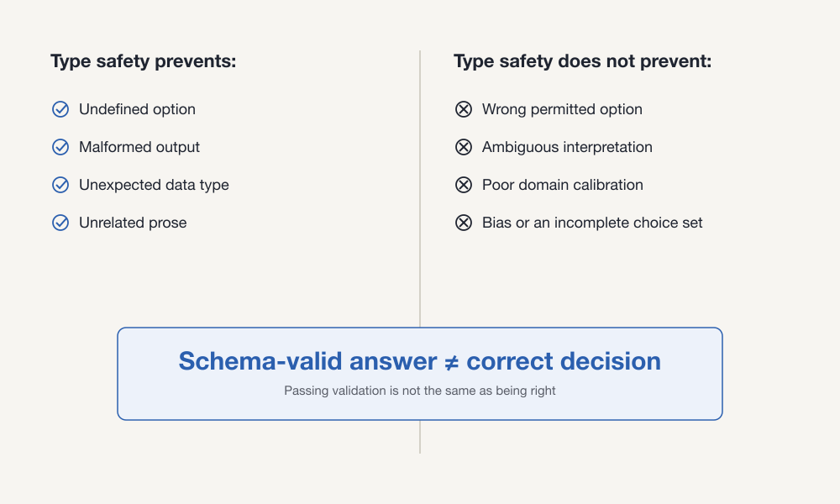Click the 'Unexpected data type' label
840x504 pixels.
[x=154, y=185]
